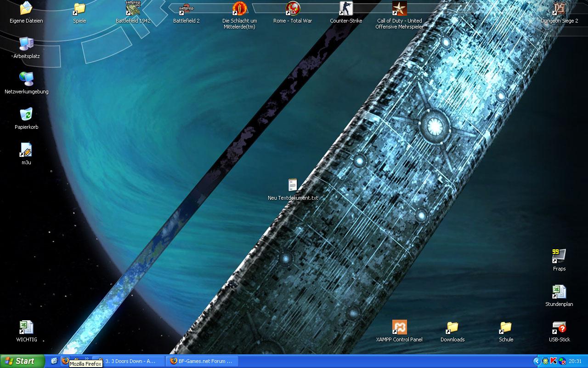The width and height of the screenshot is (588, 368).
Task: Select the USB-Stick shortcut icon
Action: point(559,328)
